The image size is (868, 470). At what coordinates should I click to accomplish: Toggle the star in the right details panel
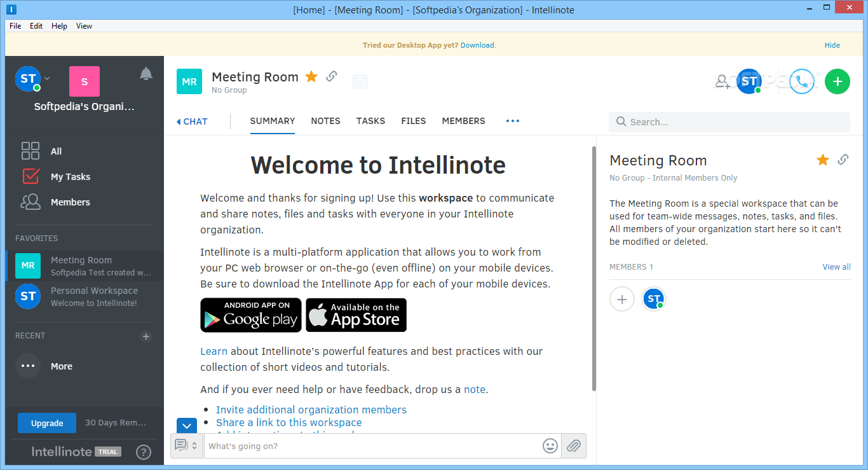coord(823,160)
